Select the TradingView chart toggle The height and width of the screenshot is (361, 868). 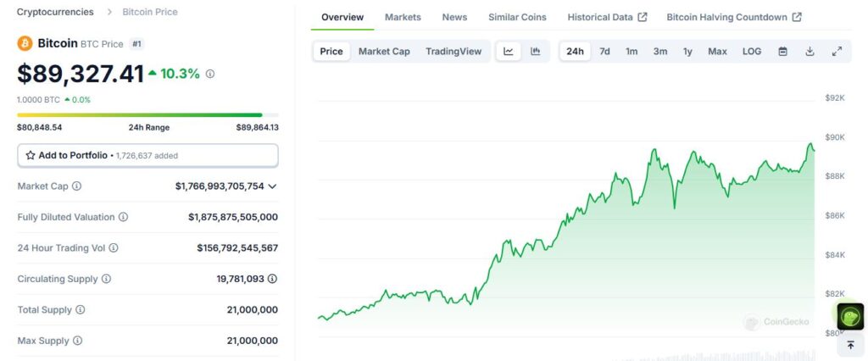pyautogui.click(x=453, y=52)
